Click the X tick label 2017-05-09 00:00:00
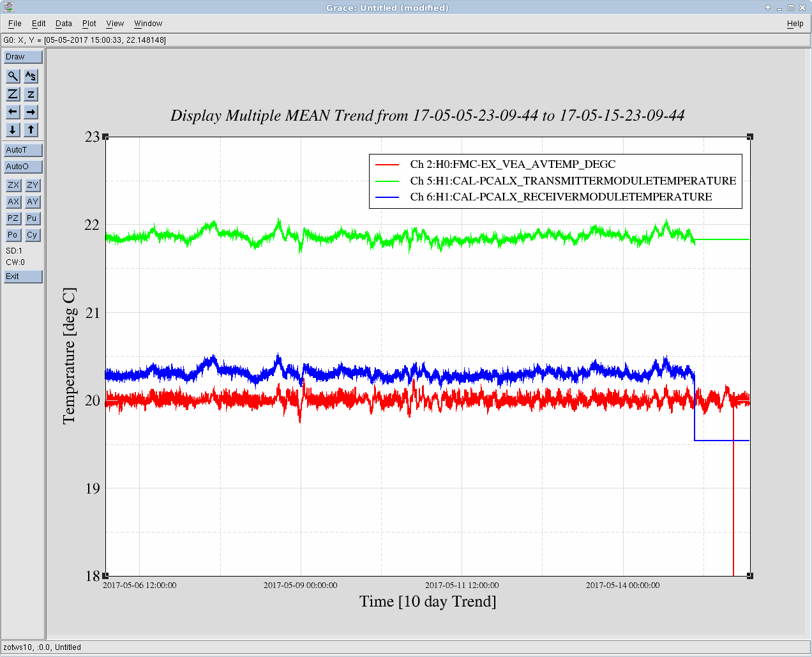 point(301,585)
